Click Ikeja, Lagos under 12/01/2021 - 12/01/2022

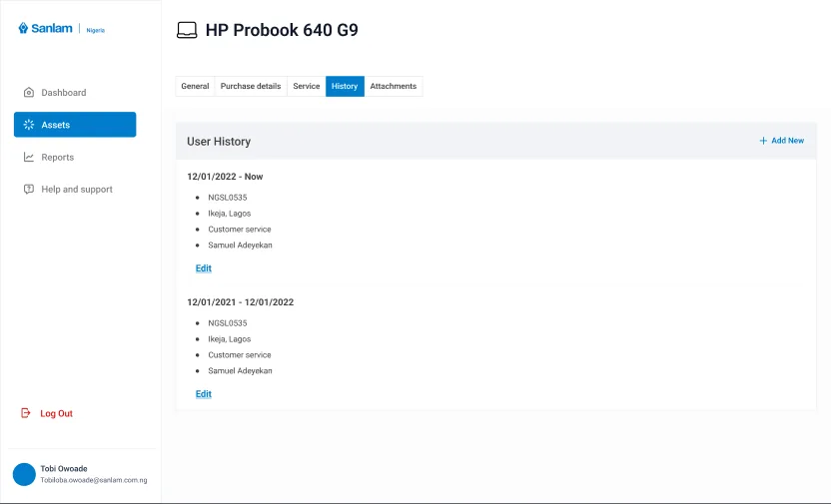230,338
